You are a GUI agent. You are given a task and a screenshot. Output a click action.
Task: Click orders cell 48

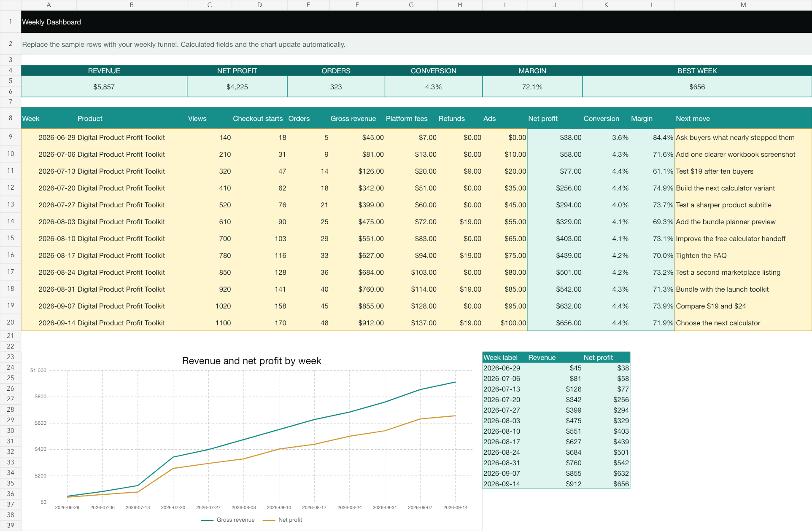(308, 323)
